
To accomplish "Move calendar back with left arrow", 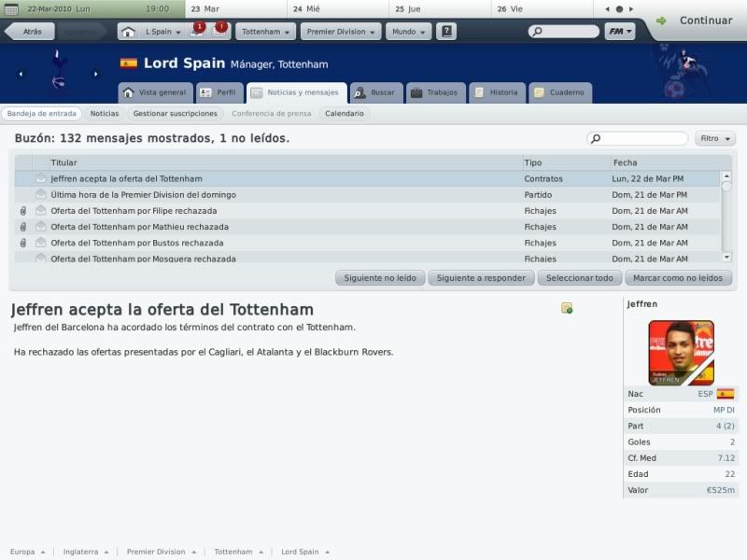I will coord(608,9).
